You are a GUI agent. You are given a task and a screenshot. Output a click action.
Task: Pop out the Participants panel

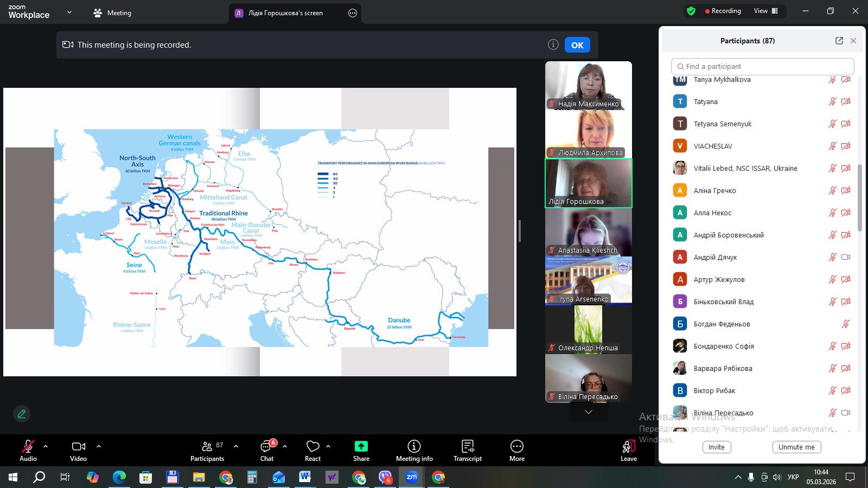pyautogui.click(x=839, y=41)
